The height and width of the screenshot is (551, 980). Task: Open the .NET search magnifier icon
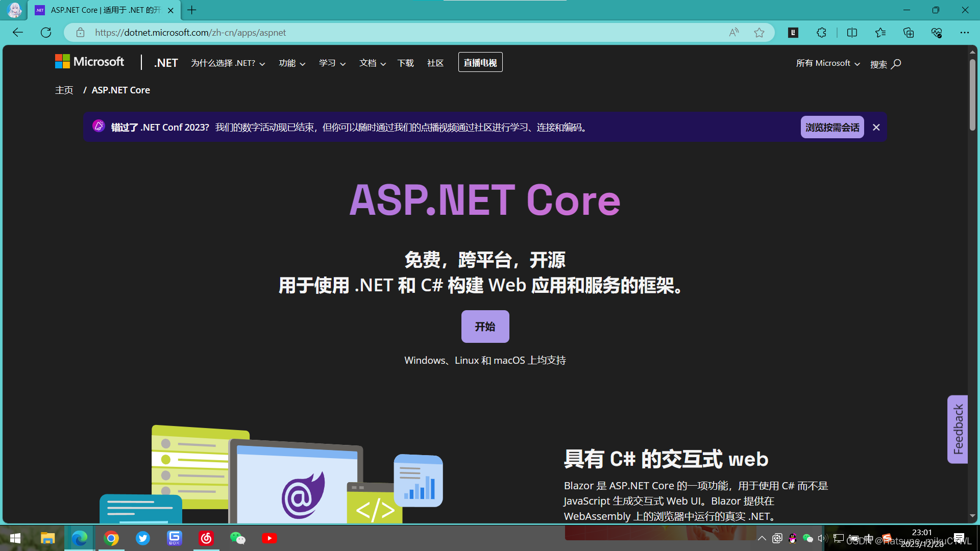click(x=896, y=64)
